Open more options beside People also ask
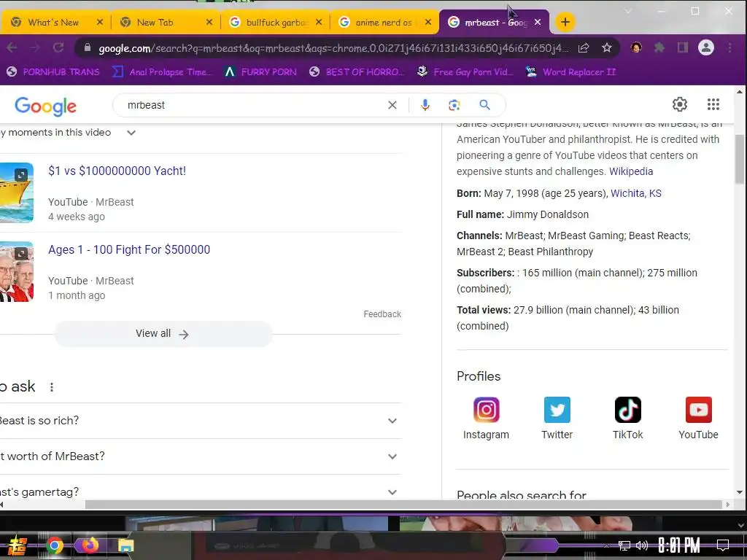747x560 pixels. click(x=52, y=387)
